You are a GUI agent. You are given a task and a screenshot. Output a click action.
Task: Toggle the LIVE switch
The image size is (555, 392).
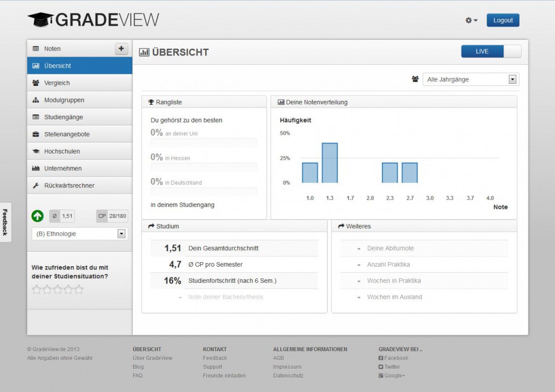(491, 52)
